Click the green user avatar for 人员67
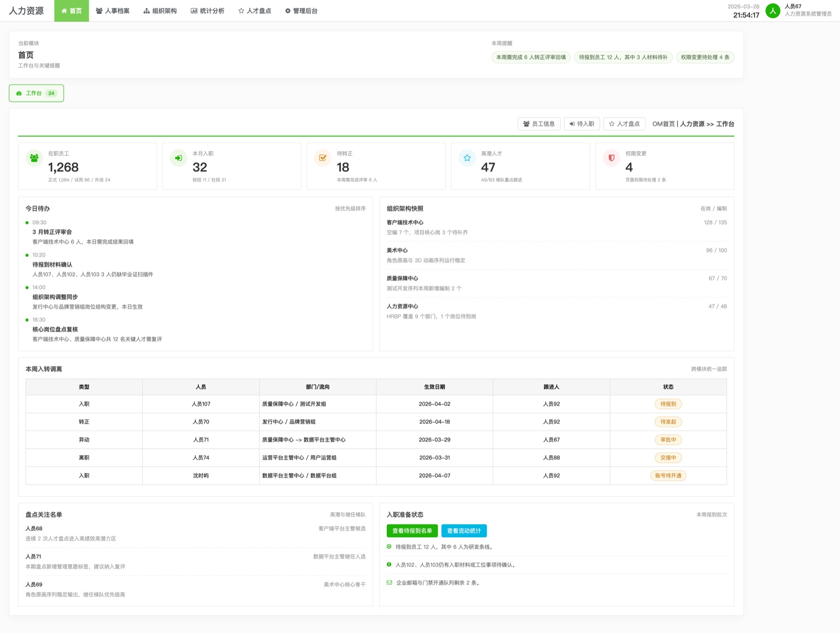The image size is (840, 633). point(773,11)
